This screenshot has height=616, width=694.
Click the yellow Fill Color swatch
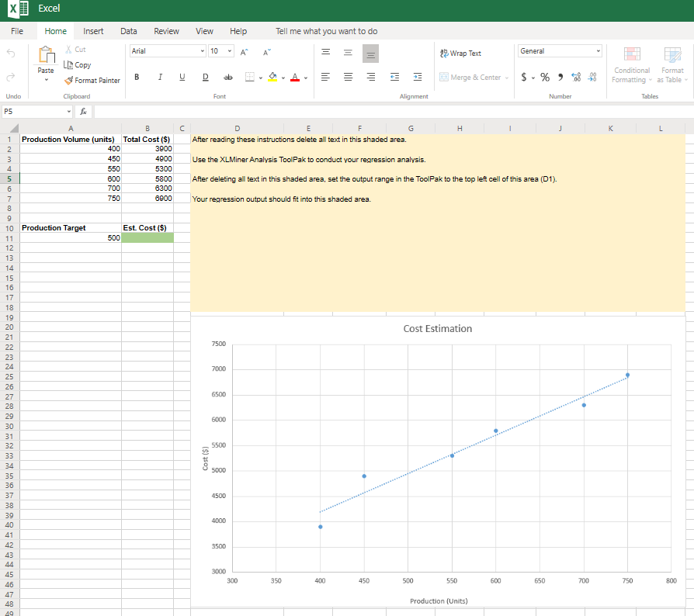coord(274,78)
